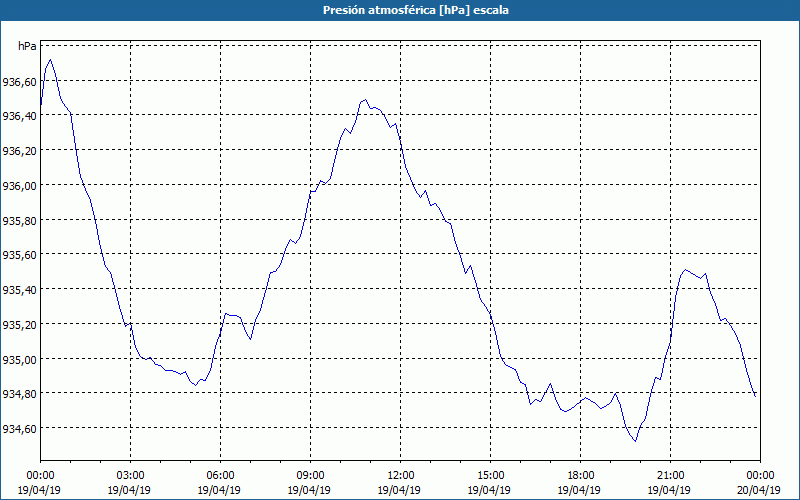Select the 936,60 y-axis value

click(20, 81)
